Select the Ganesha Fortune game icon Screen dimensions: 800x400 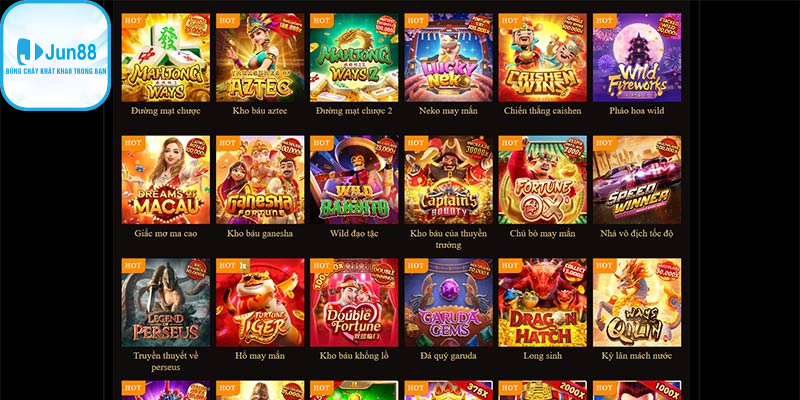[260, 180]
